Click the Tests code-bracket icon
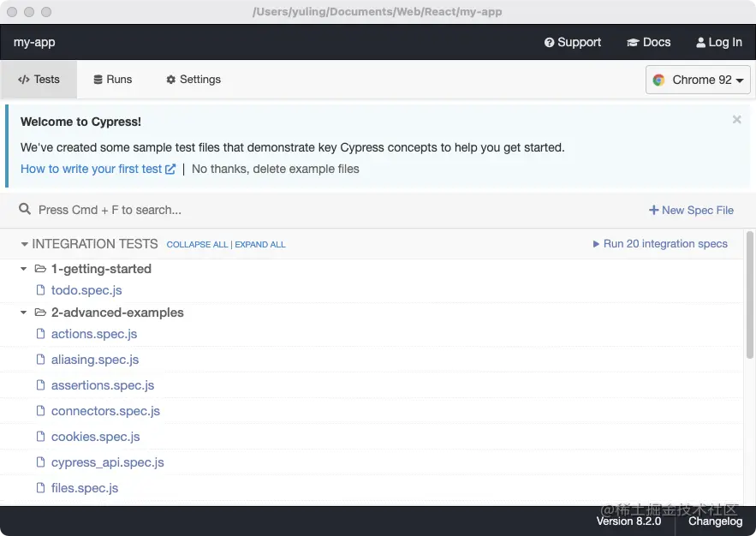756x536 pixels. tap(24, 80)
